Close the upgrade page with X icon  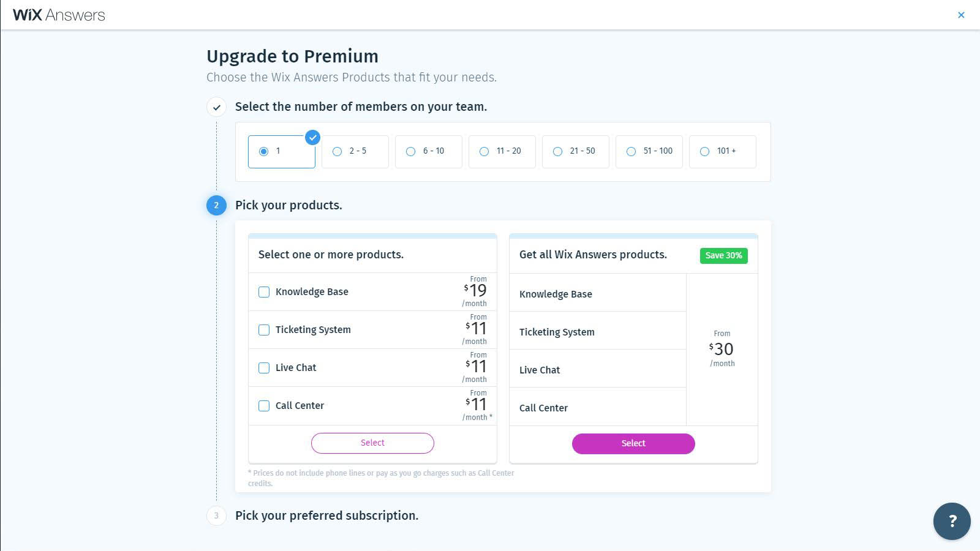click(x=961, y=15)
